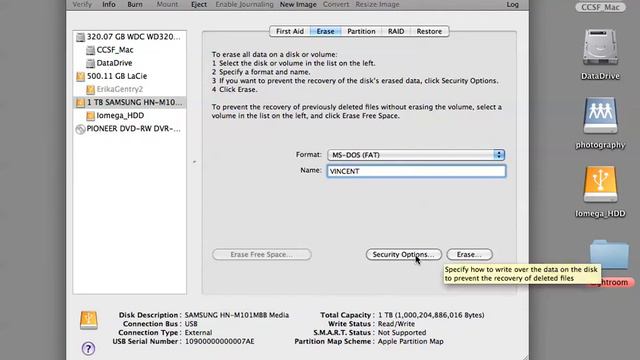Open the Partition tab
The image size is (640, 360).
(361, 31)
